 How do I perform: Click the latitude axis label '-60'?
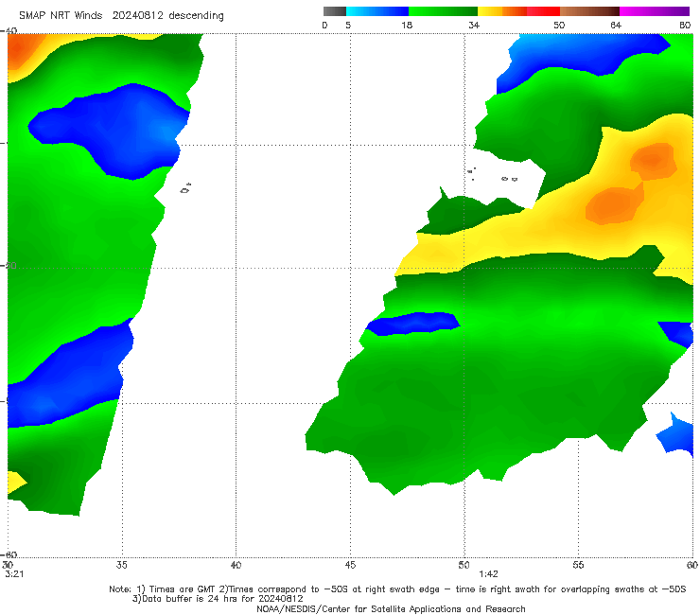tap(9, 554)
